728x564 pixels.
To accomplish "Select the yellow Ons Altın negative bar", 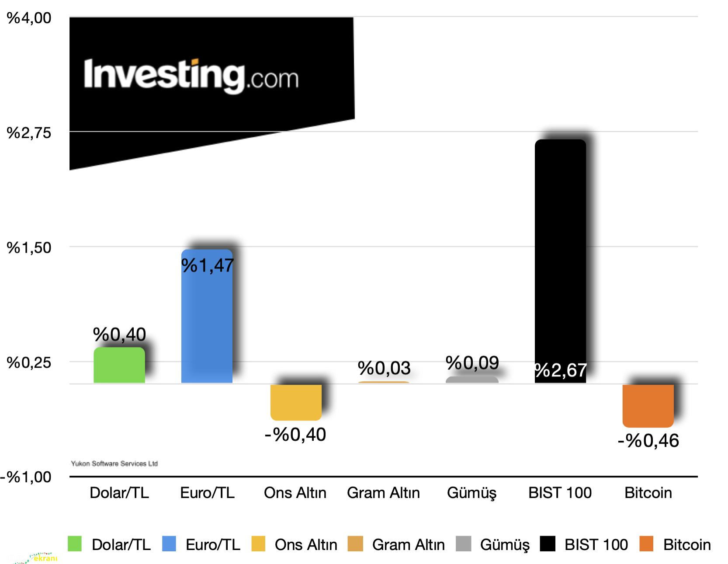I will [296, 402].
